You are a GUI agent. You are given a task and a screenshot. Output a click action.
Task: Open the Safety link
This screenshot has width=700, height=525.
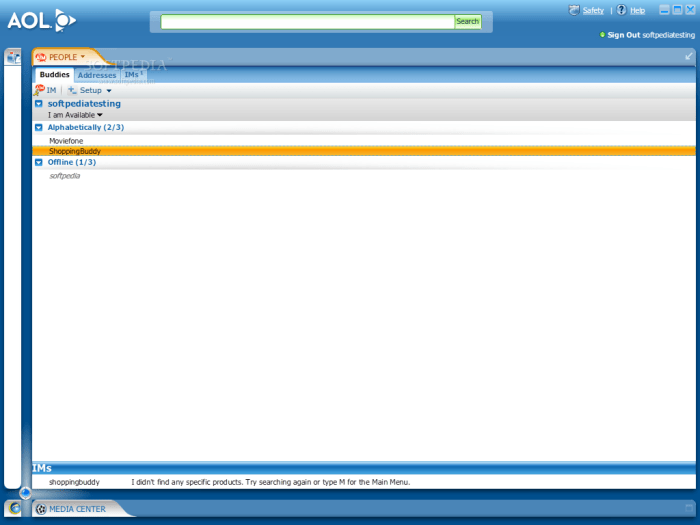point(593,10)
